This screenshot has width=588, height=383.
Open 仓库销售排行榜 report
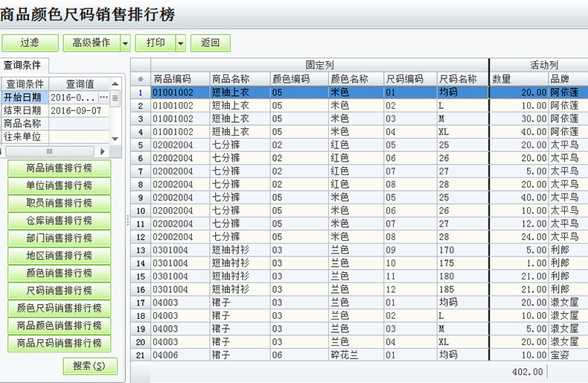60,221
